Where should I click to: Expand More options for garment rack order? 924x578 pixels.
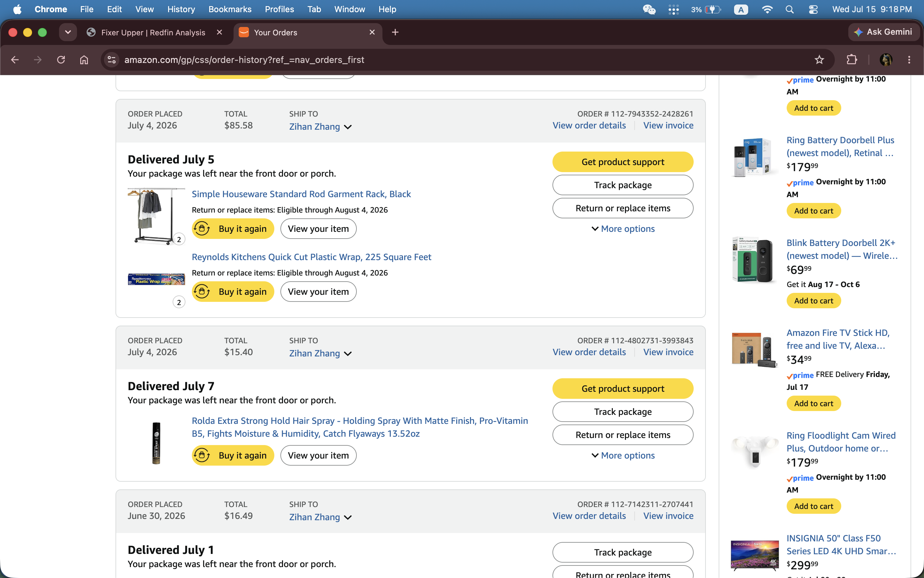pyautogui.click(x=623, y=229)
